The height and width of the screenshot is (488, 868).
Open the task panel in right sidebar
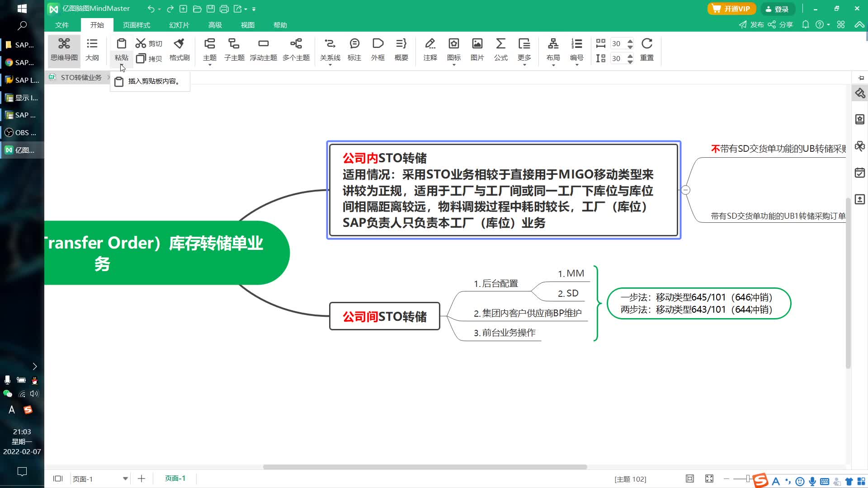pyautogui.click(x=860, y=173)
